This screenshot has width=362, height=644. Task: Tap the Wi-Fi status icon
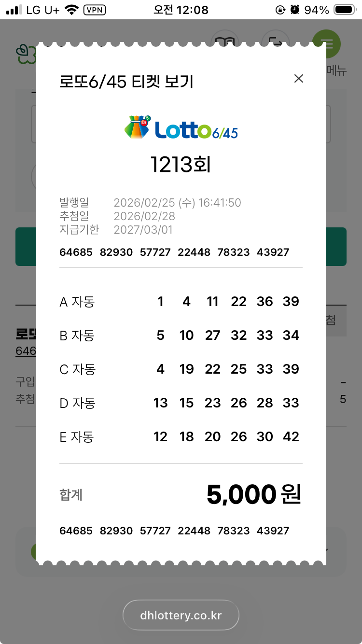[71, 10]
